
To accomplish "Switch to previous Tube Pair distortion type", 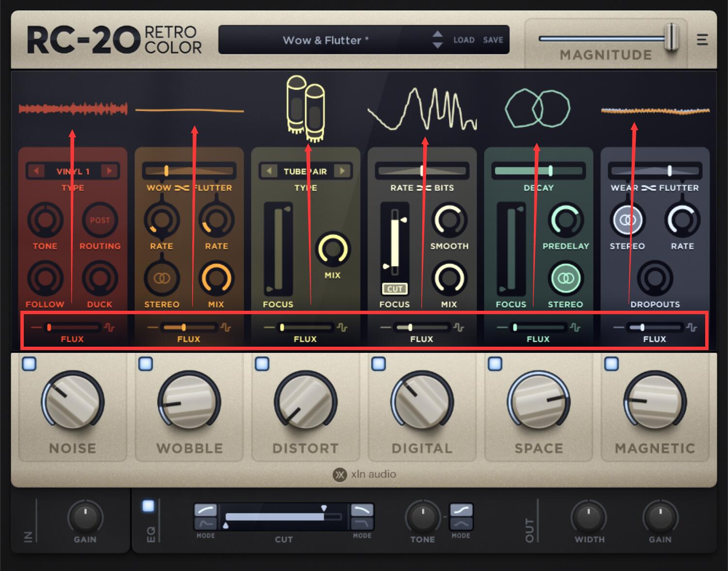I will pos(269,171).
